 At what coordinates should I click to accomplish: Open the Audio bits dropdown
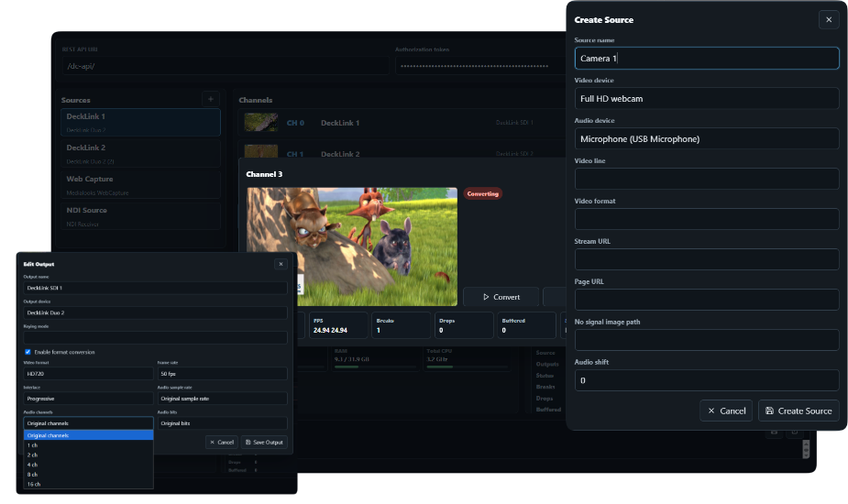click(222, 423)
